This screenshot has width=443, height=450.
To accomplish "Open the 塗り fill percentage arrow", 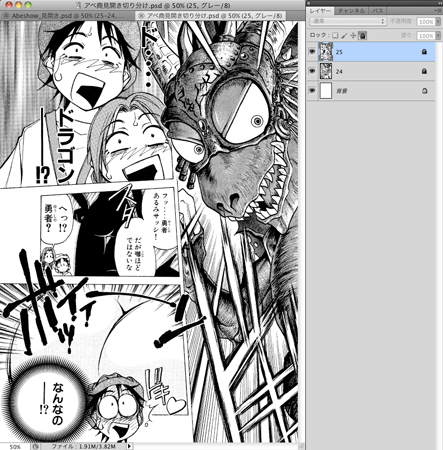I will coord(437,36).
